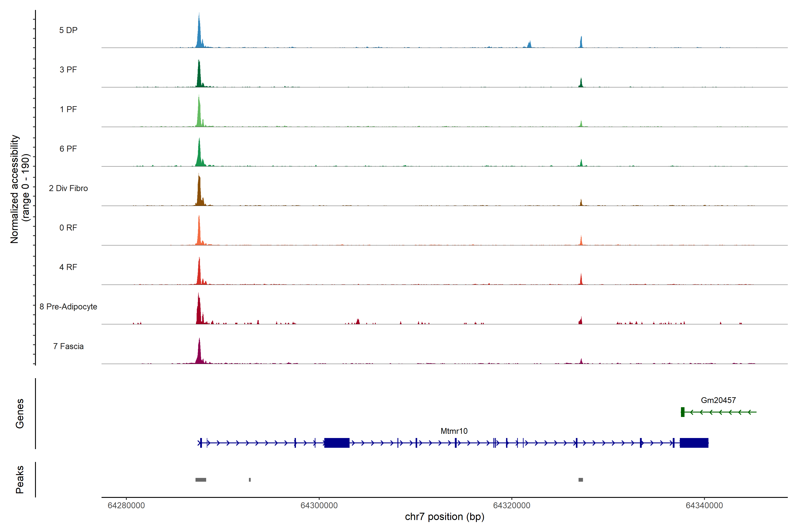Image resolution: width=798 pixels, height=532 pixels.
Task: Click the large Mtmr10 exon near 64300000
Action: pos(336,443)
